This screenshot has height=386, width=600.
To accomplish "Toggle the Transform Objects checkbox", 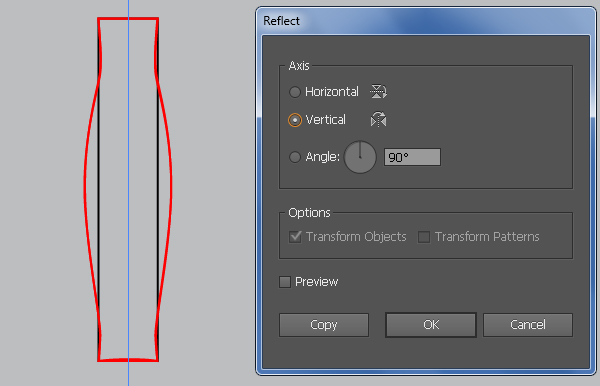I will [295, 237].
